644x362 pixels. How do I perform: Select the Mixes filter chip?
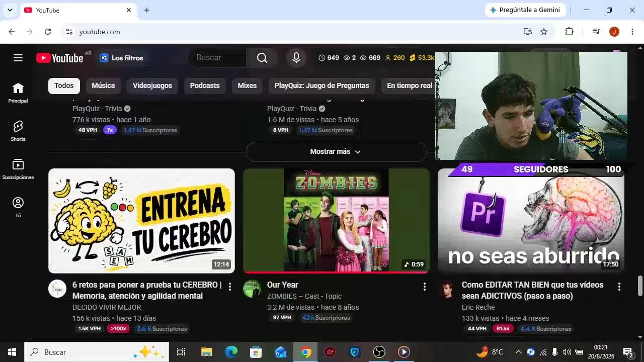click(247, 85)
